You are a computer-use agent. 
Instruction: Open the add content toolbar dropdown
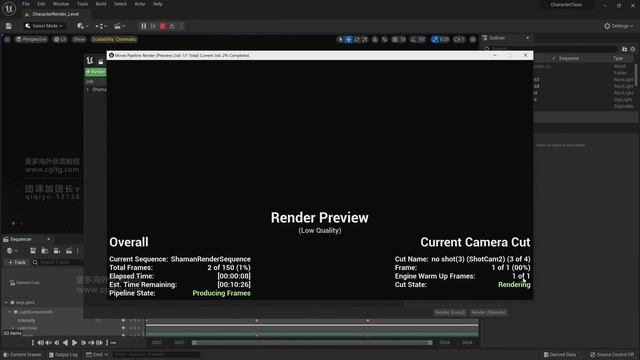pyautogui.click(x=82, y=26)
